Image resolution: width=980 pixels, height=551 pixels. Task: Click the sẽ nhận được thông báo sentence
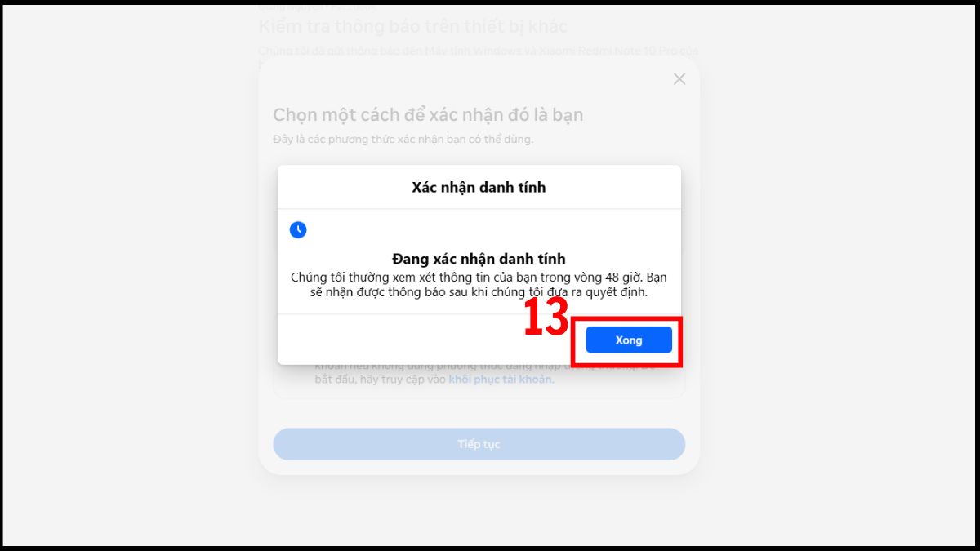pos(479,292)
